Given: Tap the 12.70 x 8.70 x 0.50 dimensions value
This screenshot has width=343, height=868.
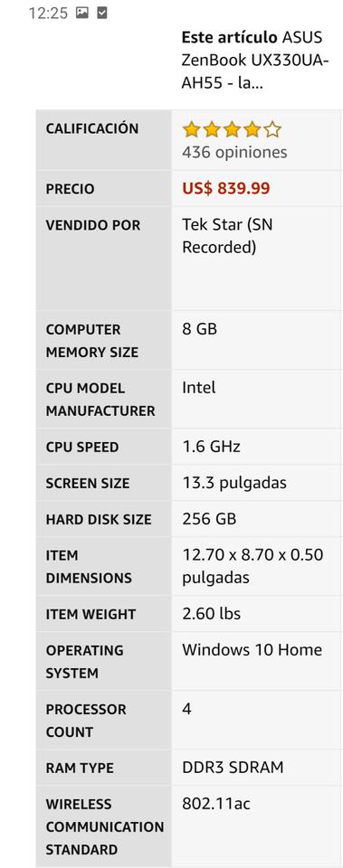Looking at the screenshot, I should 252,566.
